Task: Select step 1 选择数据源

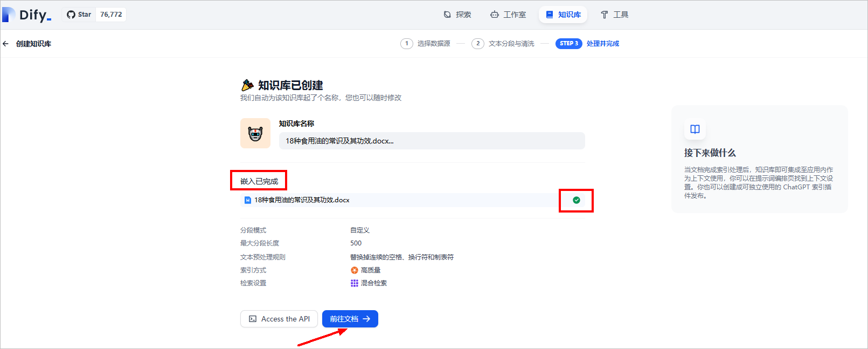Action: tap(426, 44)
